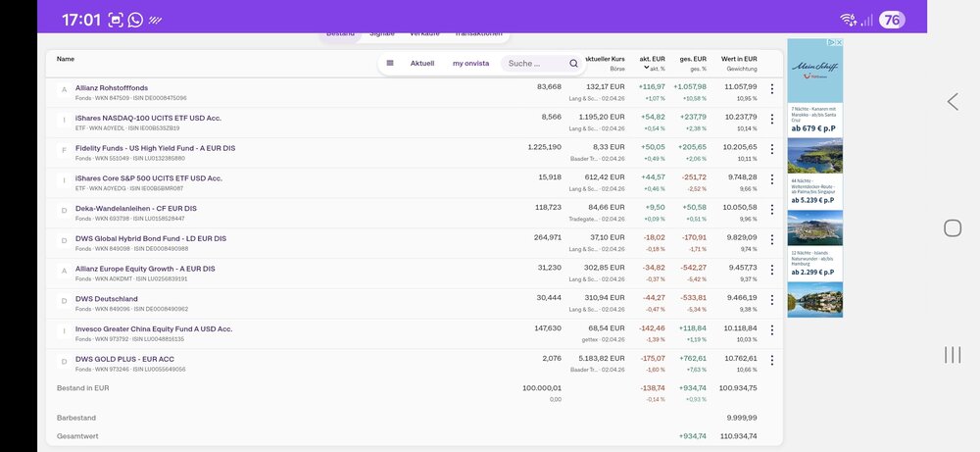The width and height of the screenshot is (980, 452).
Task: Open Allianz Europe Equity Growth link
Action: point(145,269)
